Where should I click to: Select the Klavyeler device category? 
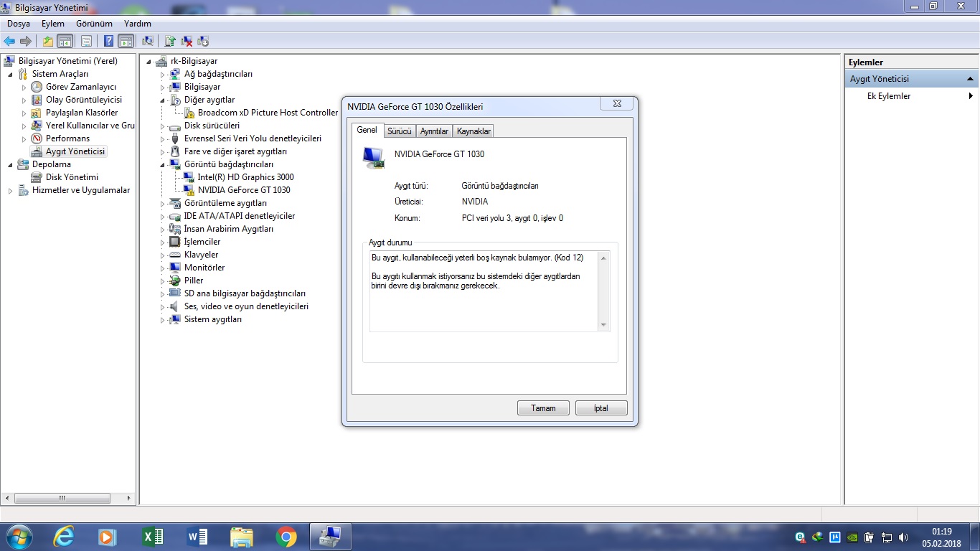click(201, 255)
